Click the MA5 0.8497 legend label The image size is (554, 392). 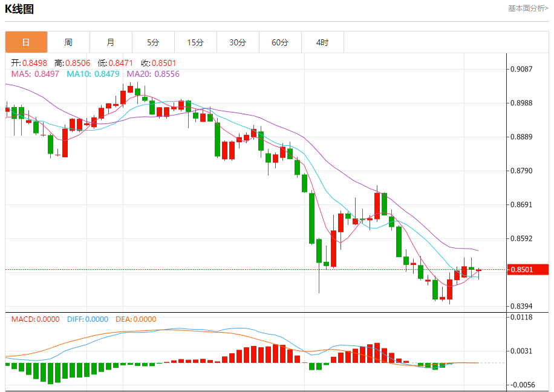click(x=35, y=74)
